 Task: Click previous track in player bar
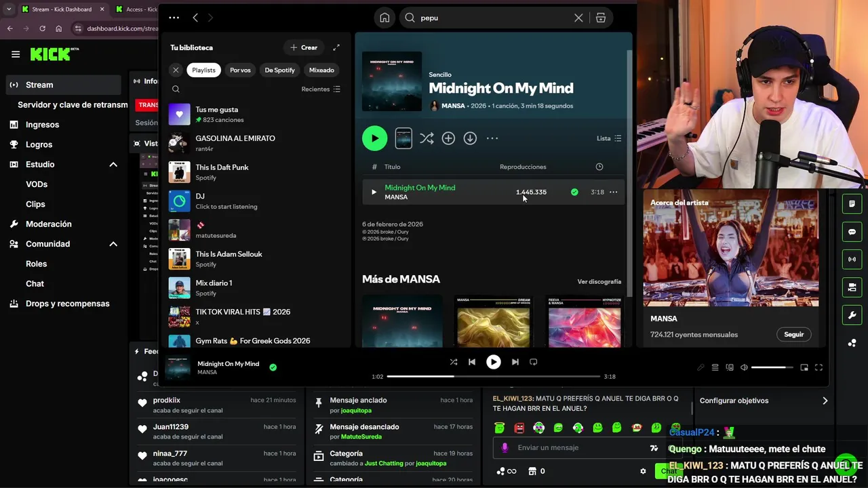click(x=472, y=362)
